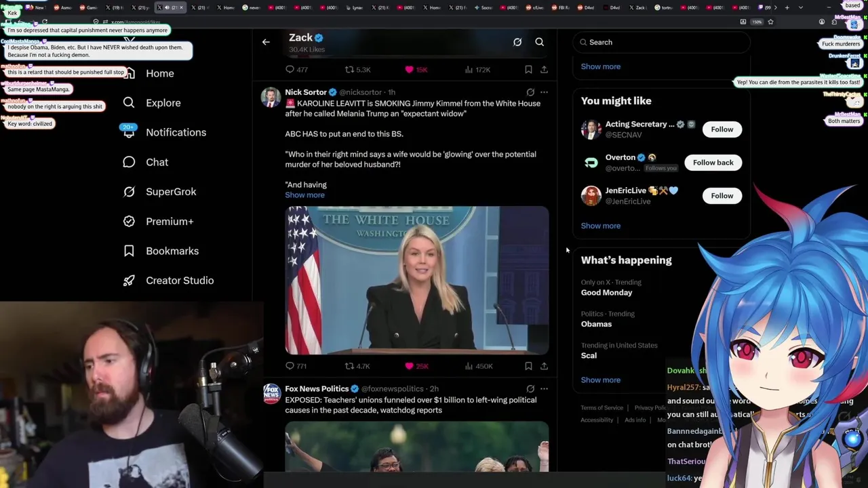Click the Bookmarks ribbon icon in sidebar

(x=129, y=251)
